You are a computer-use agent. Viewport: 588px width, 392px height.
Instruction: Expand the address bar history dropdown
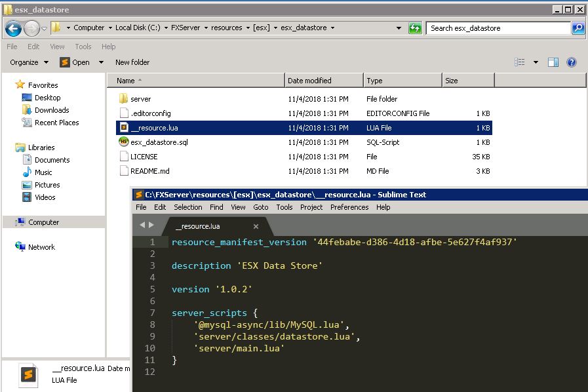pos(399,28)
